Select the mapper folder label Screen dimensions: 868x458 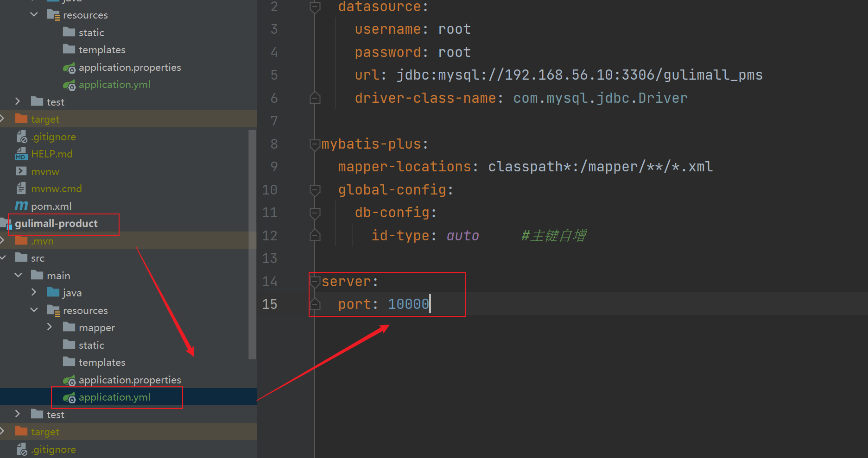pos(97,328)
